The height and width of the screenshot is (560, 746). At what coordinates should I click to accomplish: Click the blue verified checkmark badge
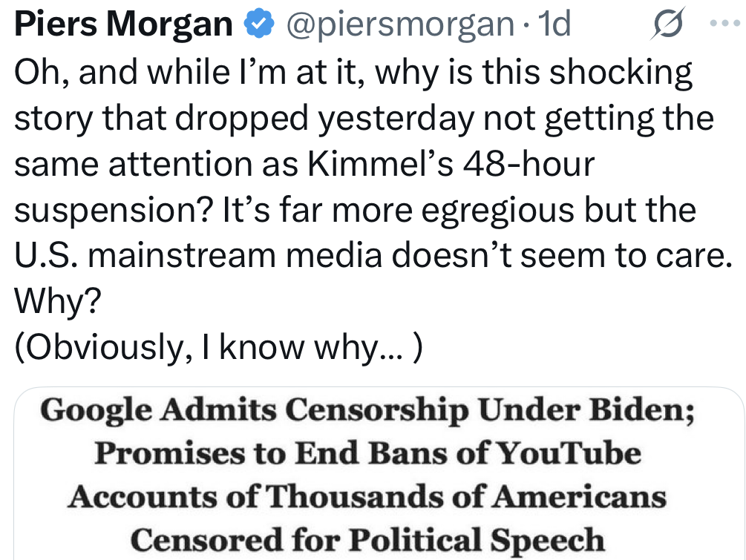tap(258, 25)
